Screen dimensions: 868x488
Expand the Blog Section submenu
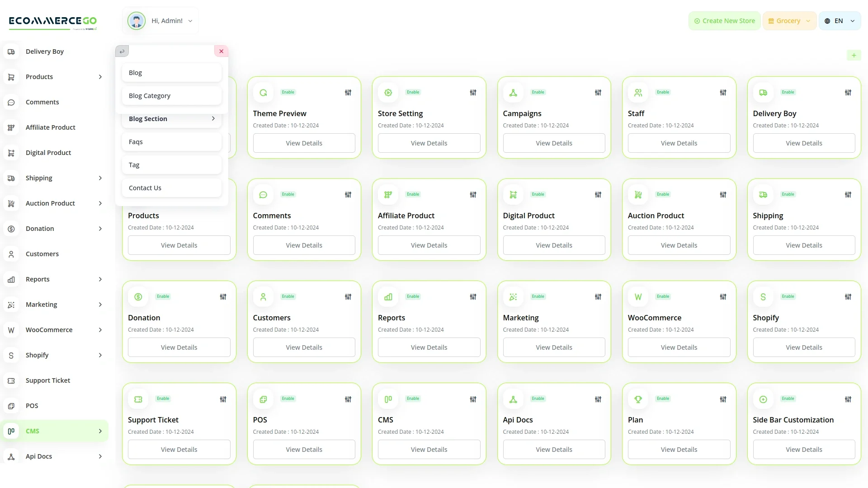172,119
